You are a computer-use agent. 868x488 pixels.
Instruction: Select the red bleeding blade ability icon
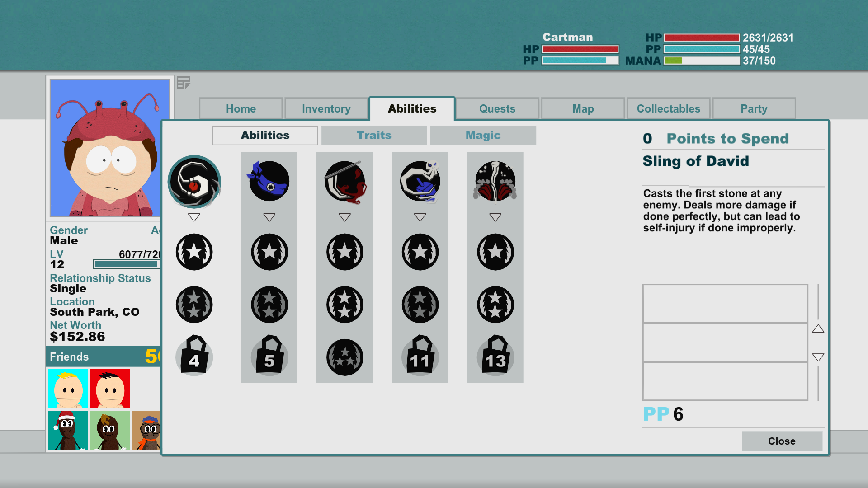coord(345,182)
